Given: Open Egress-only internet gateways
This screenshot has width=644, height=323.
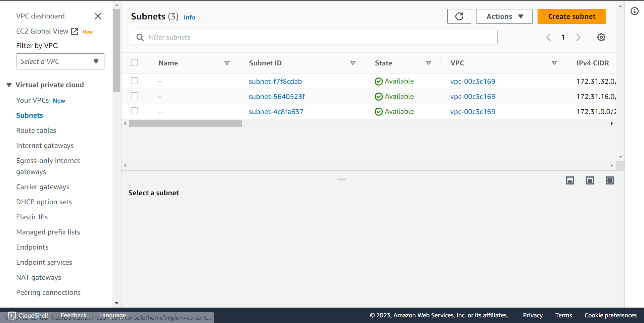Looking at the screenshot, I should (48, 166).
